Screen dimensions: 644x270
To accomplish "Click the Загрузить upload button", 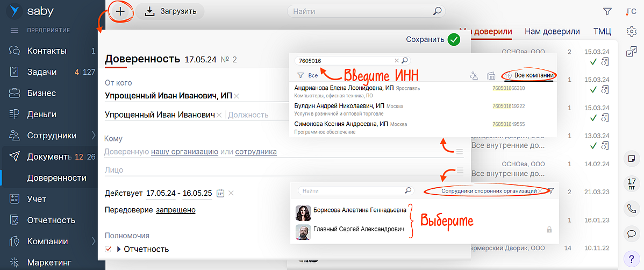I will click(x=170, y=11).
